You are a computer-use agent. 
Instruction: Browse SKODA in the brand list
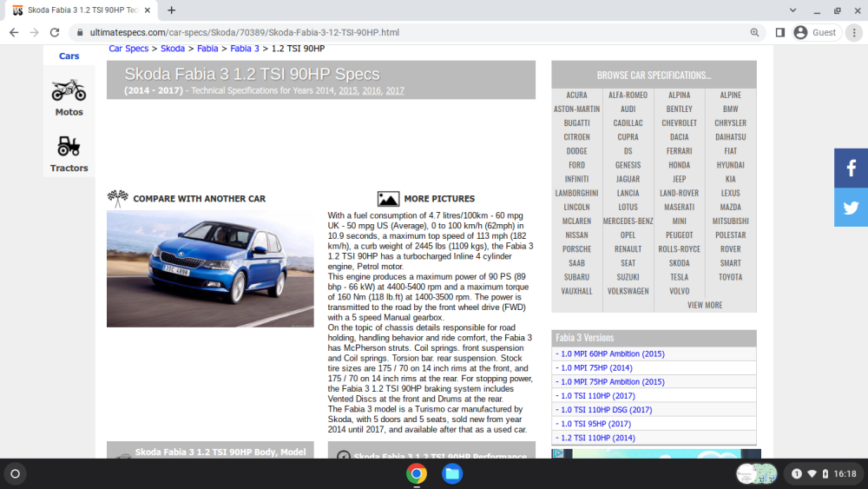click(680, 263)
